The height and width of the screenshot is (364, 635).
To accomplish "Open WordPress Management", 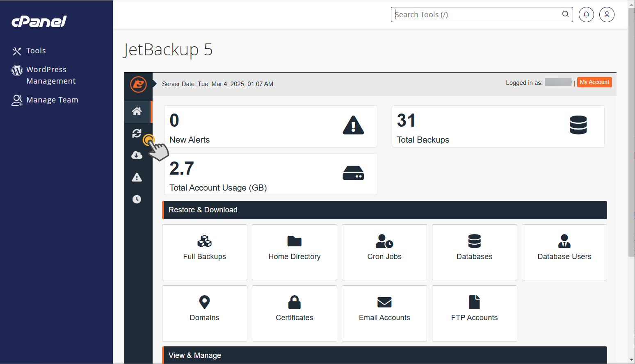I will [43, 75].
